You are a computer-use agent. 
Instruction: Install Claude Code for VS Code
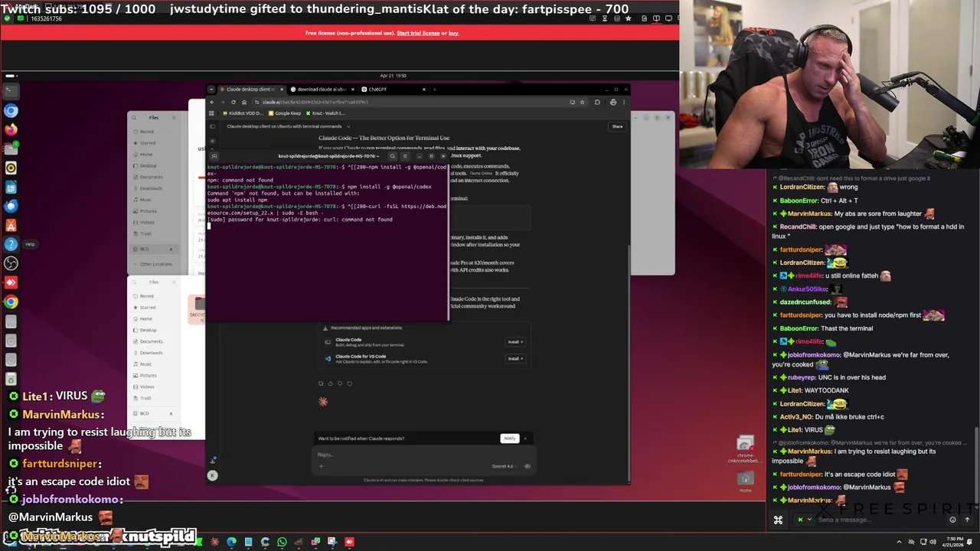(515, 359)
